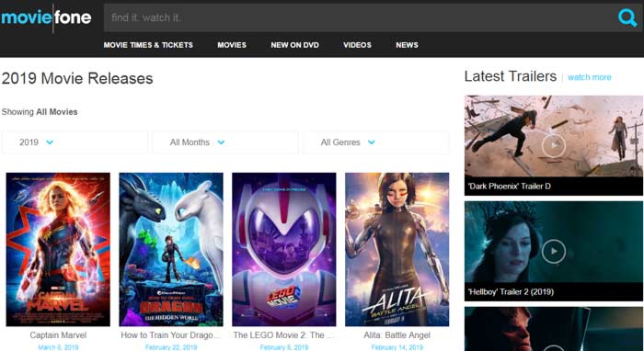The height and width of the screenshot is (351, 644).
Task: Expand the 2019 year dropdown
Action: coord(75,142)
